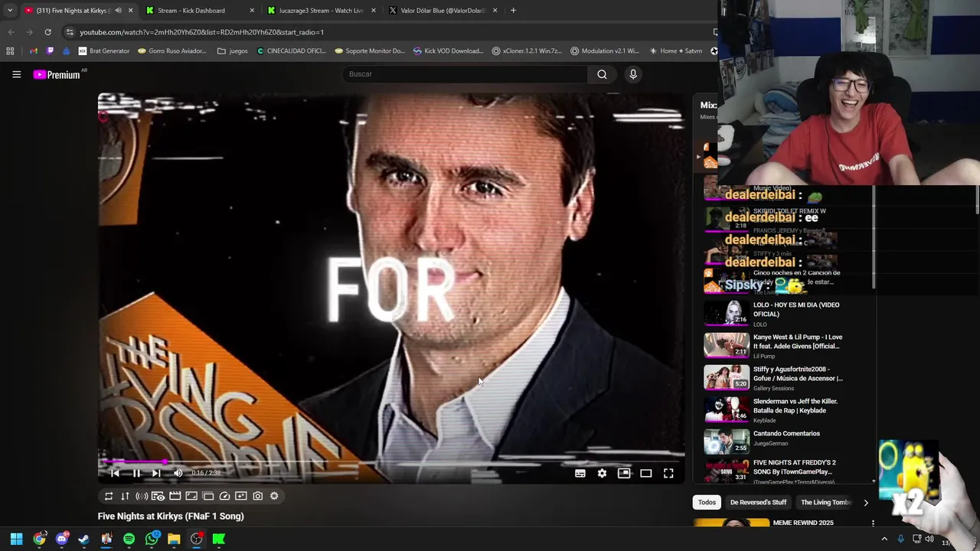Image resolution: width=980 pixels, height=551 pixels.
Task: Open options menu for MEME REWIND 2025
Action: (873, 523)
